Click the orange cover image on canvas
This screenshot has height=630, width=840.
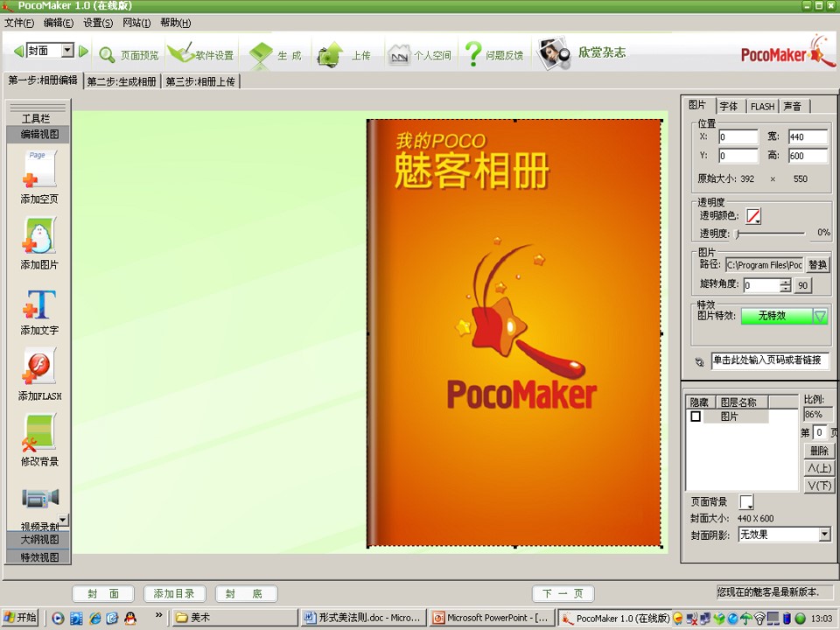(x=514, y=333)
